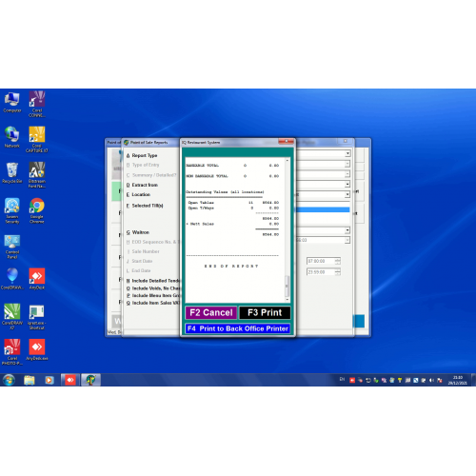Open the Location dropdown arrow

347,194
